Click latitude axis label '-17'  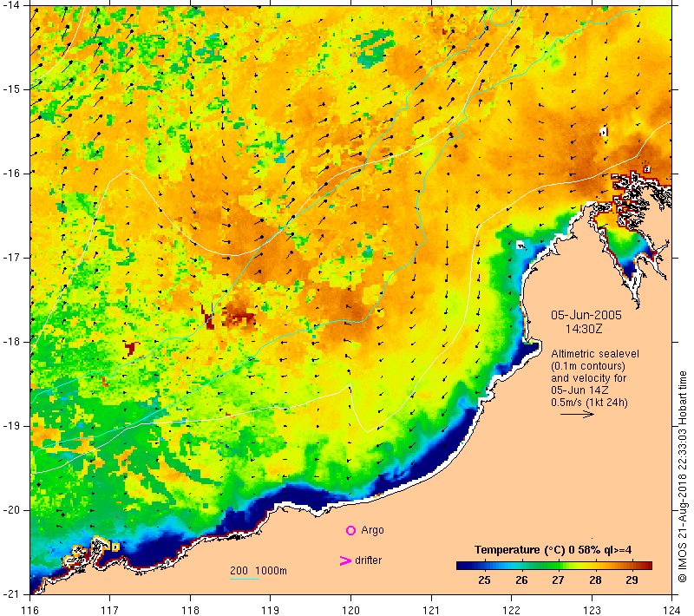[10, 258]
